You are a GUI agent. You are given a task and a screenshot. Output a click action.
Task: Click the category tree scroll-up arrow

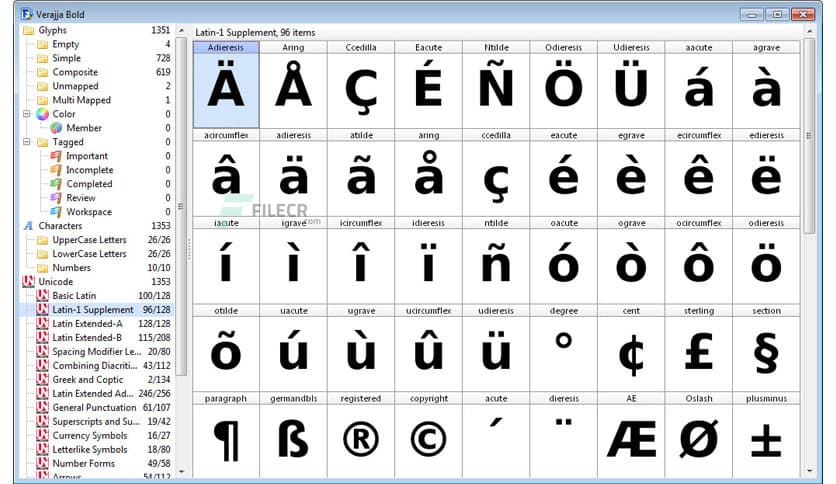[x=181, y=30]
